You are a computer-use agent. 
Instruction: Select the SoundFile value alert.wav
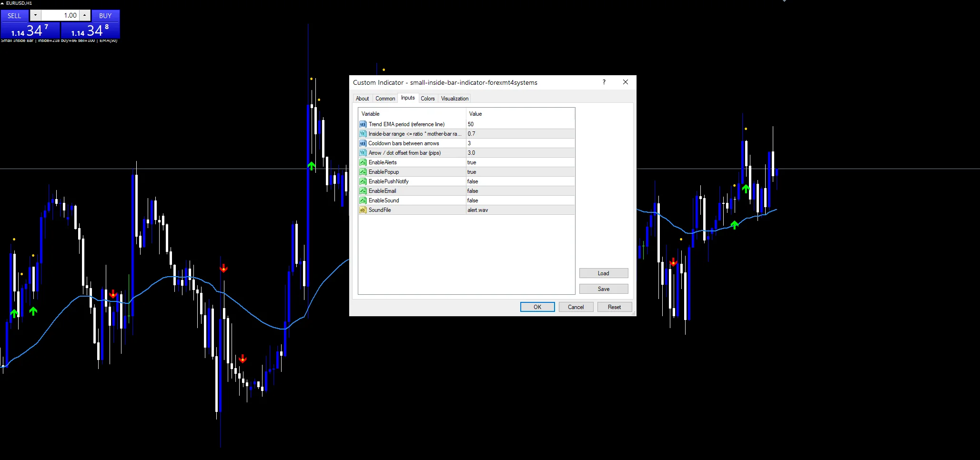tap(520, 210)
